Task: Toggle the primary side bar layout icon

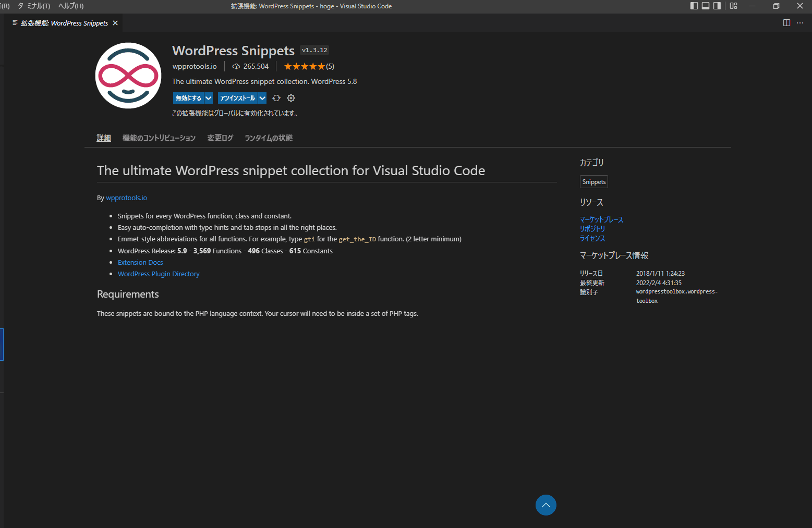Action: (x=694, y=6)
